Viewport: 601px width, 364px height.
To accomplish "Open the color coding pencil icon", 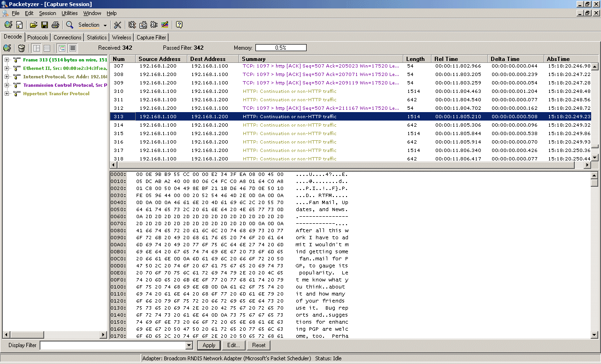I will 165,25.
